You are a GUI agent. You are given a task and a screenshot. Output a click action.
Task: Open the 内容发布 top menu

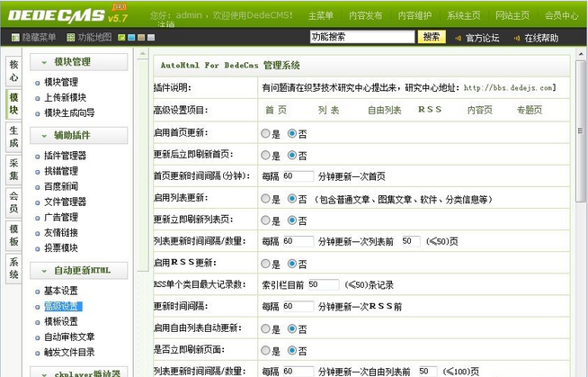pos(367,15)
